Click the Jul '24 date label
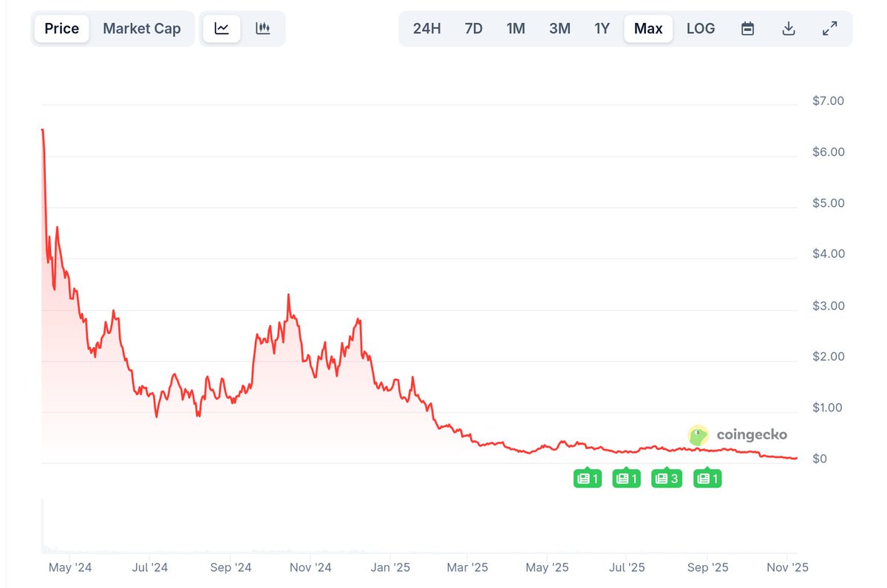This screenshot has height=588, width=887. [x=149, y=568]
